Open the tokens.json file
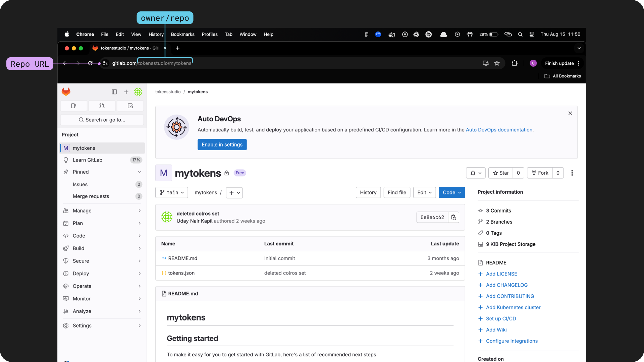 pos(181,273)
